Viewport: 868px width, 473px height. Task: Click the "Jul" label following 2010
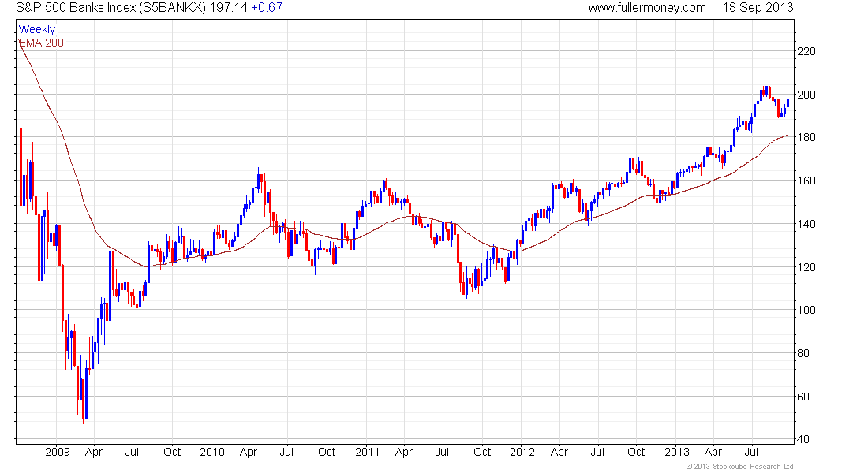pyautogui.click(x=286, y=452)
